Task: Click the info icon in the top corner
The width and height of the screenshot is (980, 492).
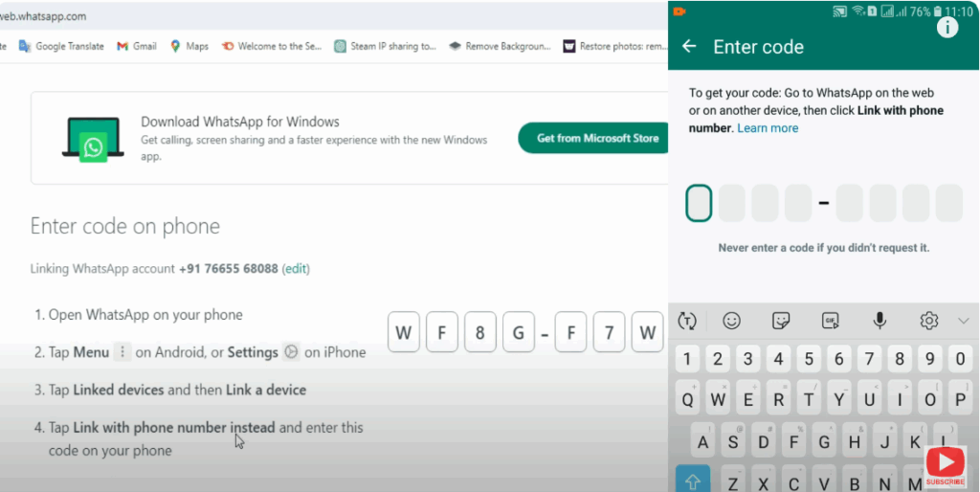Action: tap(947, 28)
